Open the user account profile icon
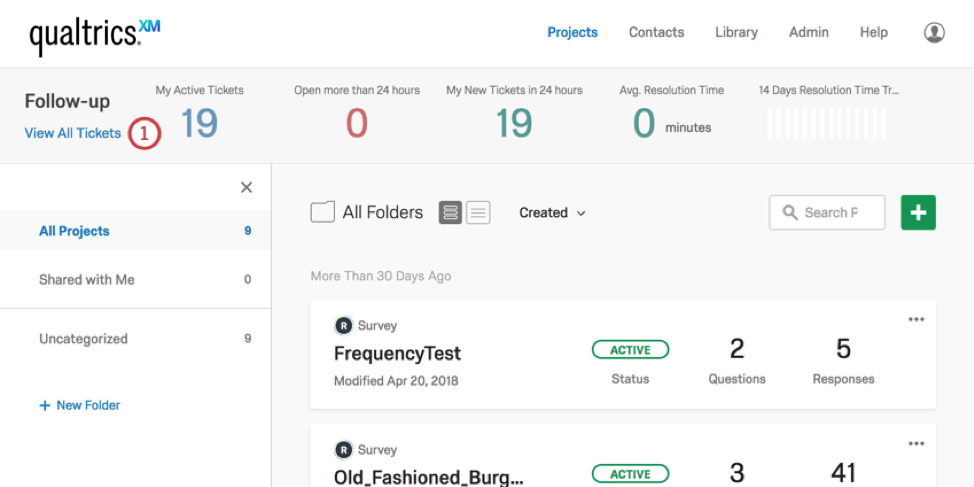Image resolution: width=974 pixels, height=487 pixels. (x=934, y=33)
